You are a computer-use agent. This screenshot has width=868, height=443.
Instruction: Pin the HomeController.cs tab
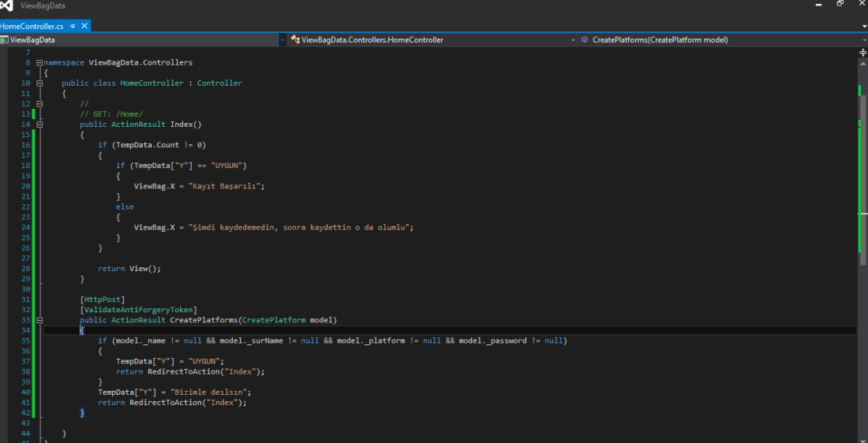tap(72, 26)
